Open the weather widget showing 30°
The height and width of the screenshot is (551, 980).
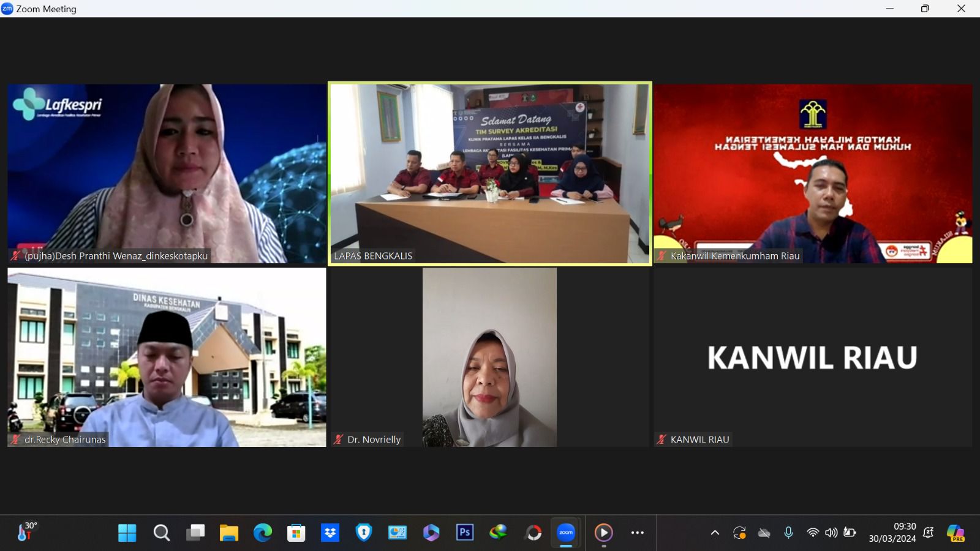pos(28,531)
